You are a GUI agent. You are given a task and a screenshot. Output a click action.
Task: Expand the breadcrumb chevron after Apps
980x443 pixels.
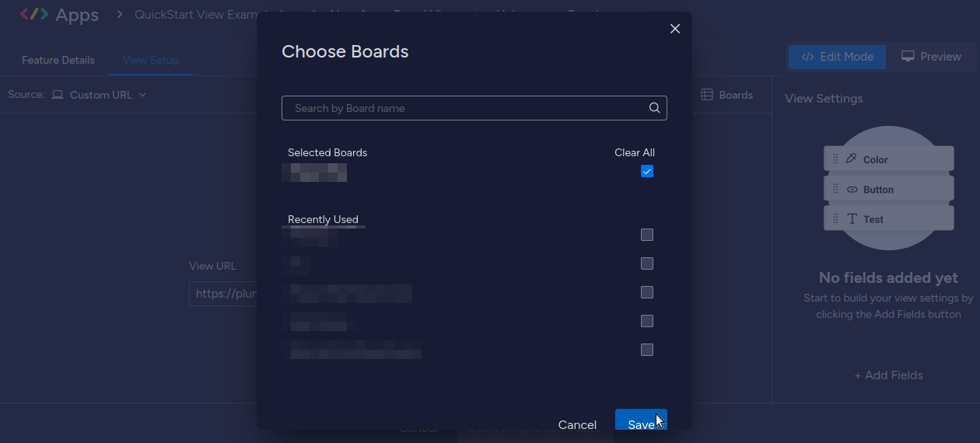[x=120, y=14]
